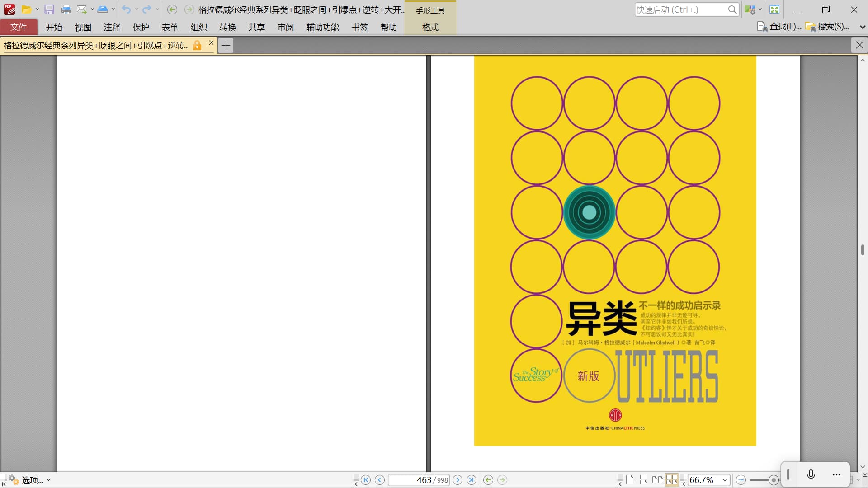The height and width of the screenshot is (488, 868).
Task: Go to the first page of the document
Action: pos(366,480)
